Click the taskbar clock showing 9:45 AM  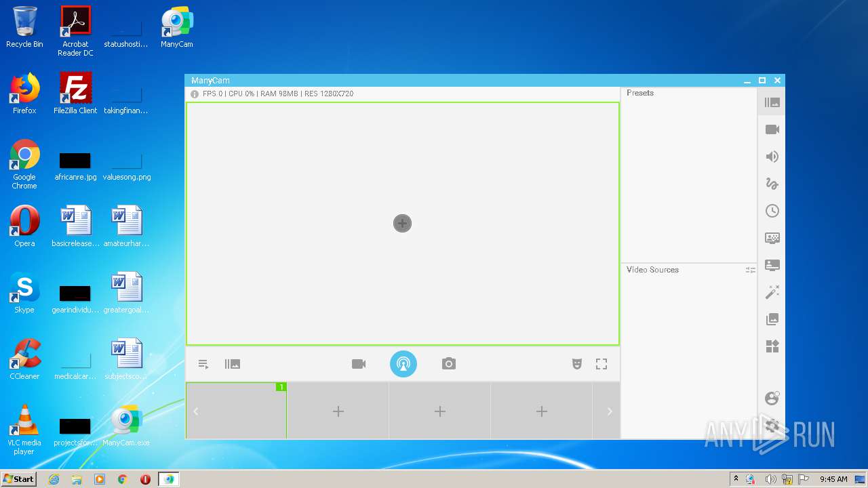(x=833, y=479)
